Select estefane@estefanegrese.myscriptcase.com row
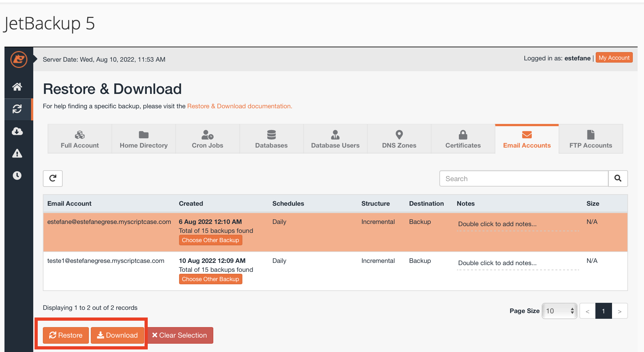The width and height of the screenshot is (644, 352). 335,232
